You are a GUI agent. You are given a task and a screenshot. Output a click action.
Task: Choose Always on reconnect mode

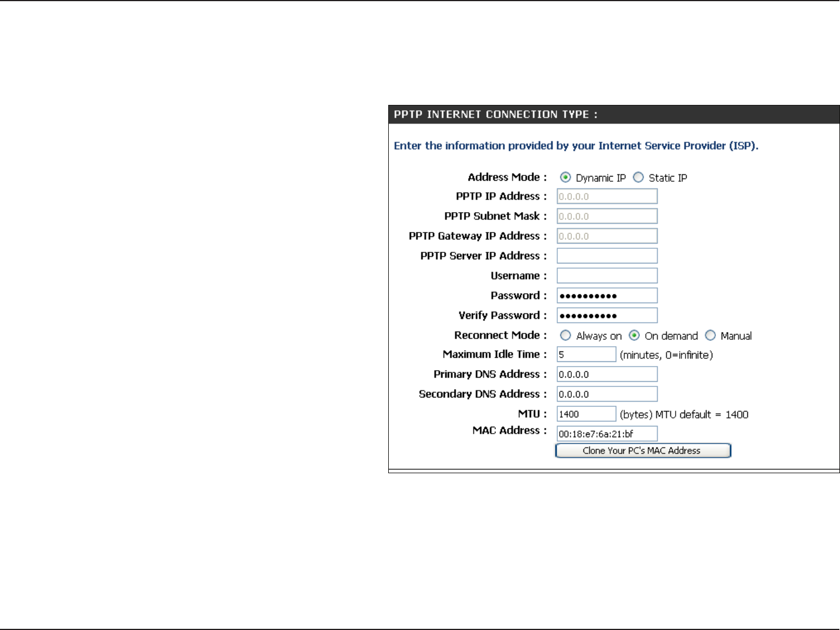[565, 335]
